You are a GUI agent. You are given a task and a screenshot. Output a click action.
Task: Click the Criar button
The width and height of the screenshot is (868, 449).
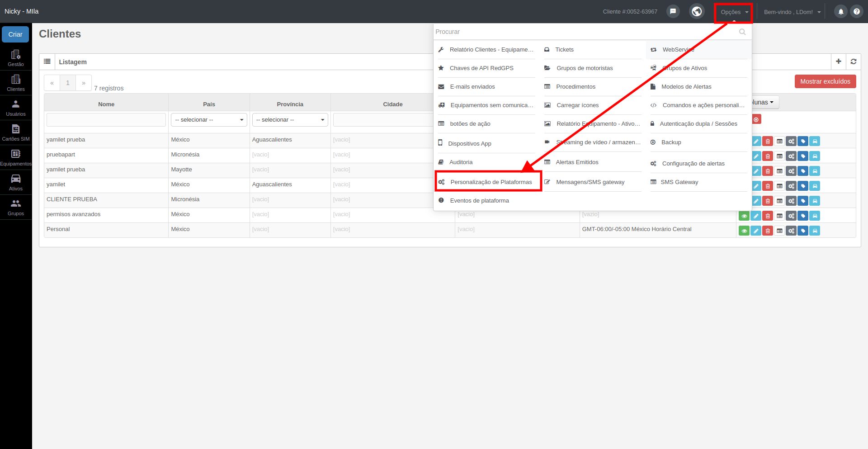coord(15,34)
